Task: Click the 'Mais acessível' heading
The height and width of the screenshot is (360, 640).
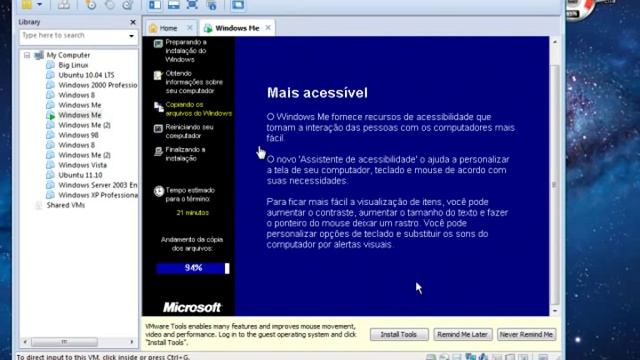Action: point(317,93)
